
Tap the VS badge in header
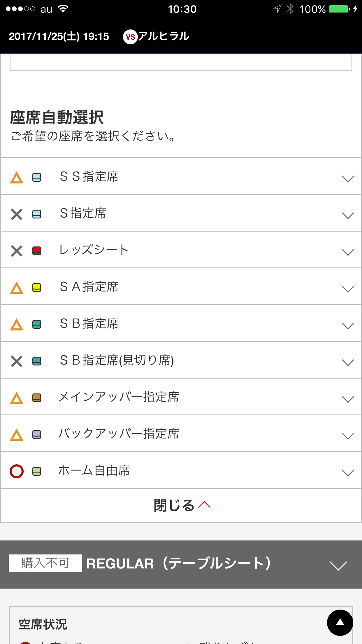[x=130, y=37]
